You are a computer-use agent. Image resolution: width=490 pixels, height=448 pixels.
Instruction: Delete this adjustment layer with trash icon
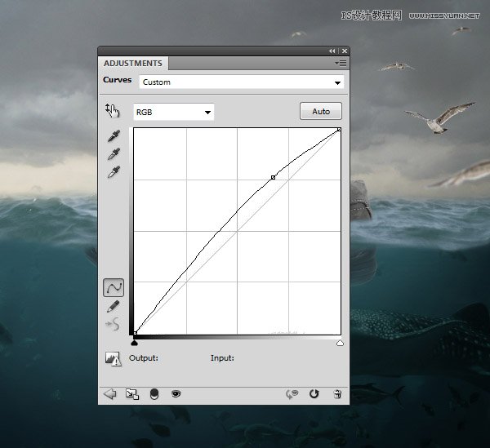336,394
